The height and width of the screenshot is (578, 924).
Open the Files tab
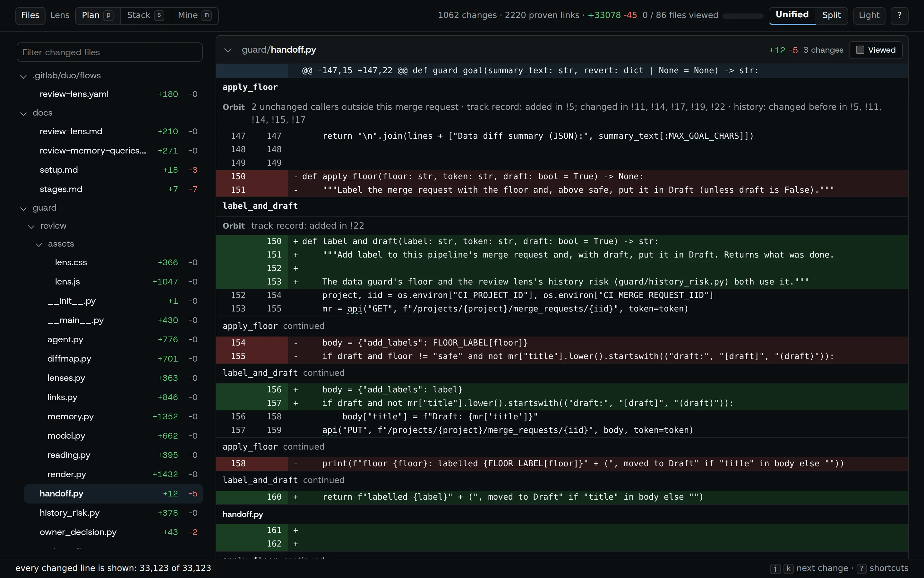(x=30, y=15)
